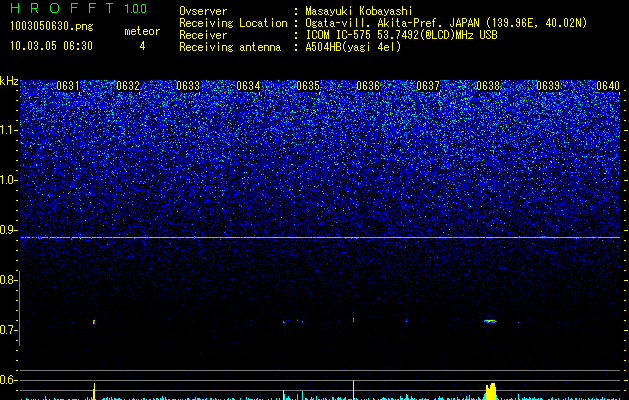Select the filename 1003050630.png
Viewport: 629px width, 400px height.
click(x=51, y=27)
